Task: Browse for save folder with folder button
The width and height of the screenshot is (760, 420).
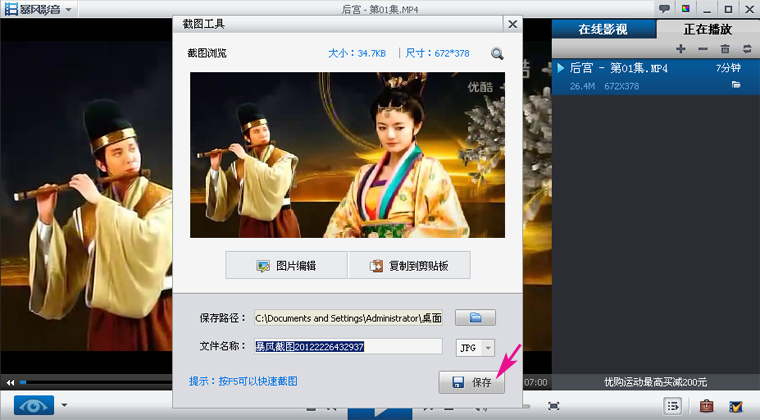Action: click(475, 318)
